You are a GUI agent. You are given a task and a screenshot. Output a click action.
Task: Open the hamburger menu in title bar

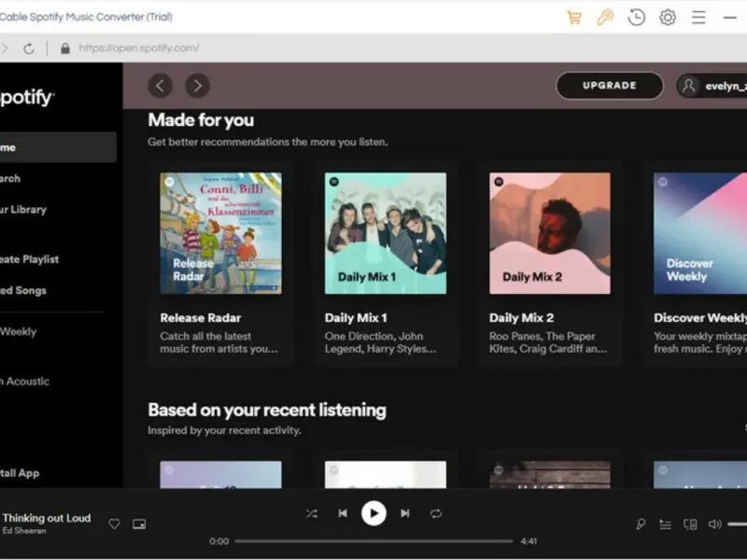(698, 18)
